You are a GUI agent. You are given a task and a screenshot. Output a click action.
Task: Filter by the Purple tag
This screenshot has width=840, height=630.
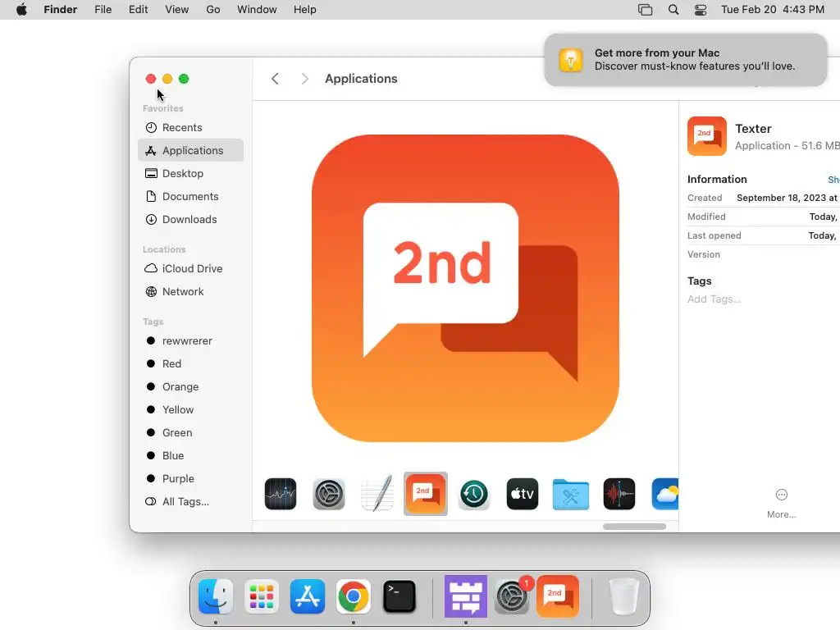coord(190,479)
